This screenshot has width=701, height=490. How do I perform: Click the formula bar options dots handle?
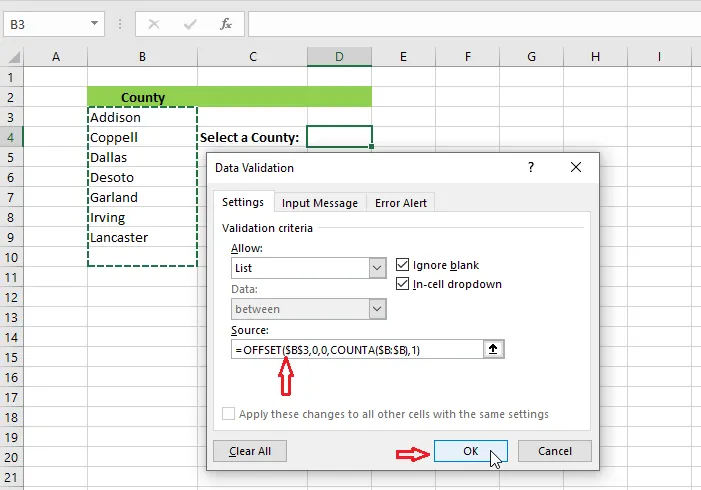(x=120, y=24)
